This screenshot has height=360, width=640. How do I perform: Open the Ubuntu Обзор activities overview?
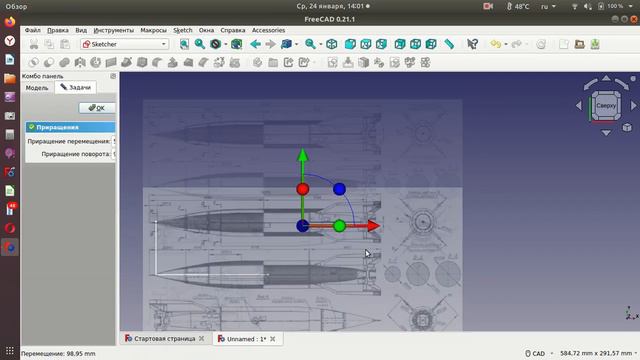[16, 6]
